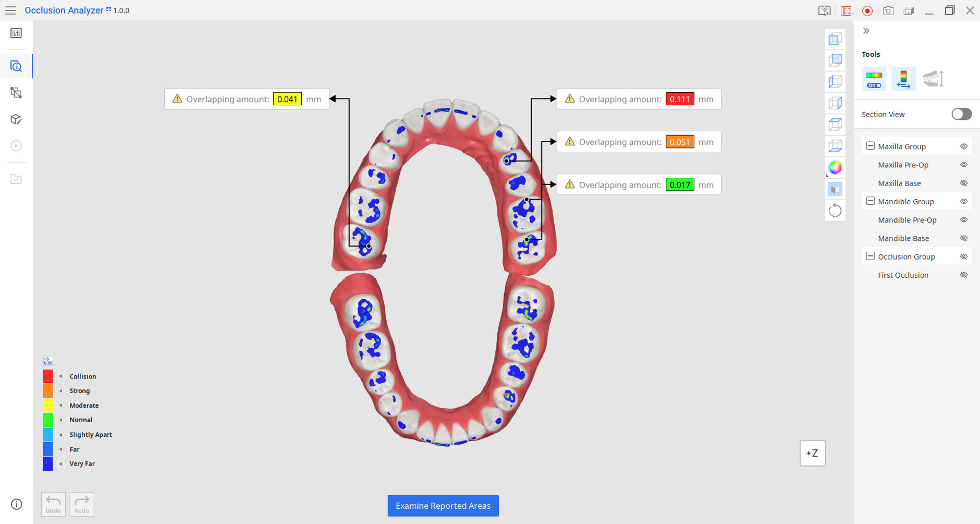Toggle the colormap on/off tool under Tools

(x=874, y=78)
